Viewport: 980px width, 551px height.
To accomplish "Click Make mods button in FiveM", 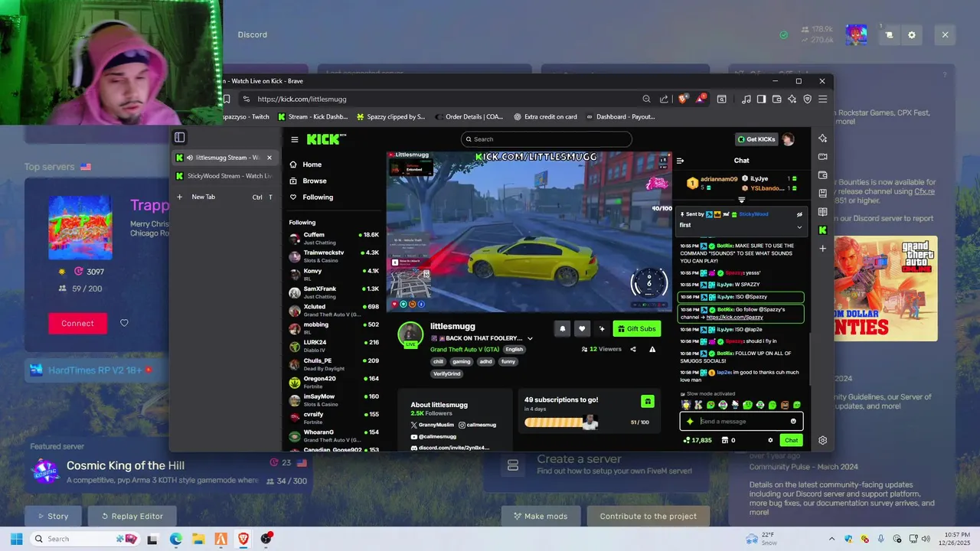I will pyautogui.click(x=541, y=516).
